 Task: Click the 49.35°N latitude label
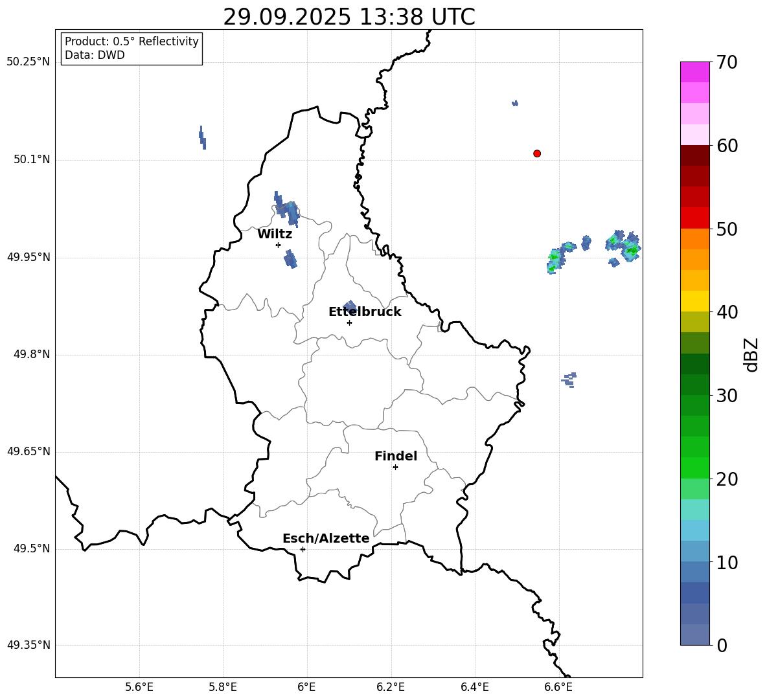(x=29, y=645)
